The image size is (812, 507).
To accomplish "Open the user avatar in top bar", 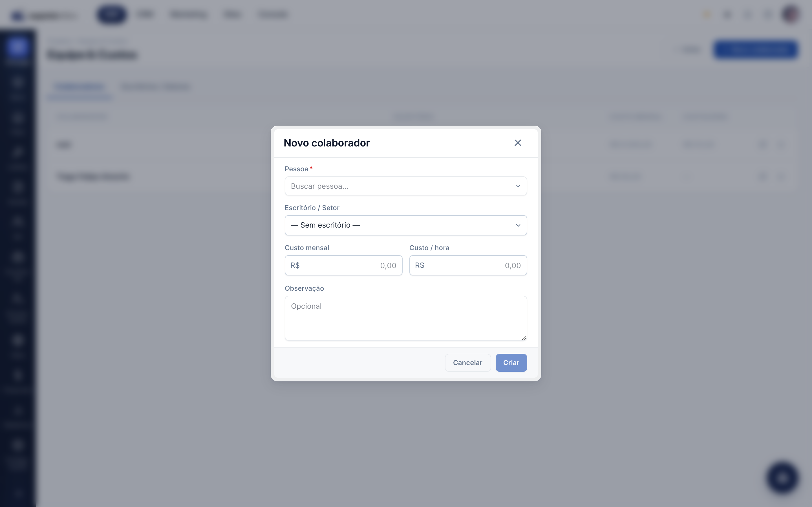I will (790, 14).
